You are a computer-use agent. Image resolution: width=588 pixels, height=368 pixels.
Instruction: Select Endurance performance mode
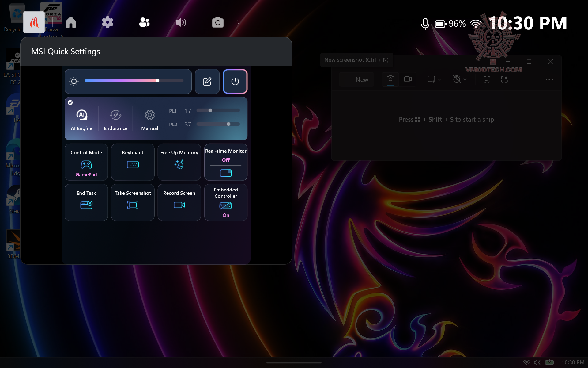point(116,120)
